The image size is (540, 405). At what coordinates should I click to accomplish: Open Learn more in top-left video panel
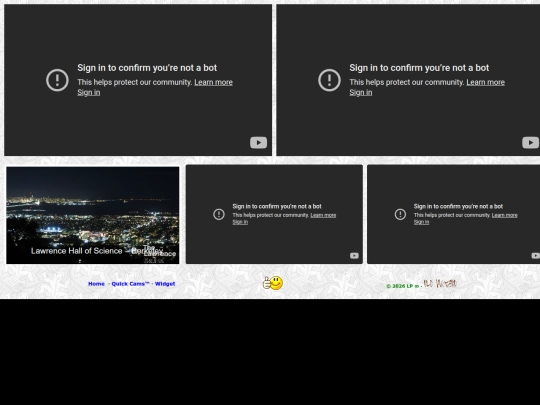(214, 82)
